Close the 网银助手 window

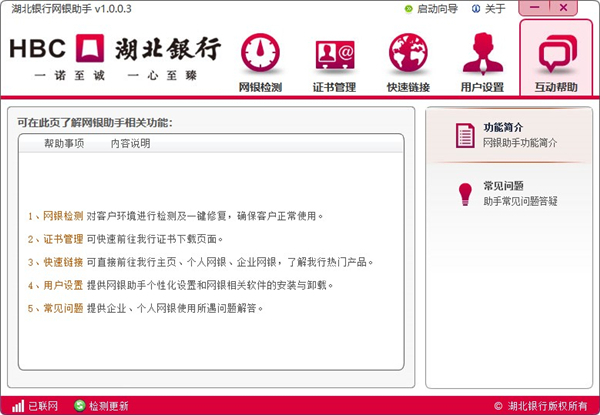coord(563,7)
